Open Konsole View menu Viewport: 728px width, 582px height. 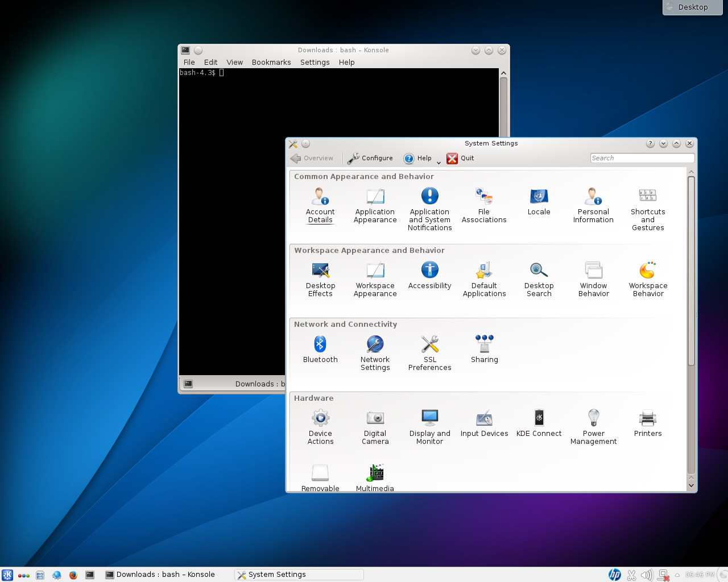pos(234,63)
